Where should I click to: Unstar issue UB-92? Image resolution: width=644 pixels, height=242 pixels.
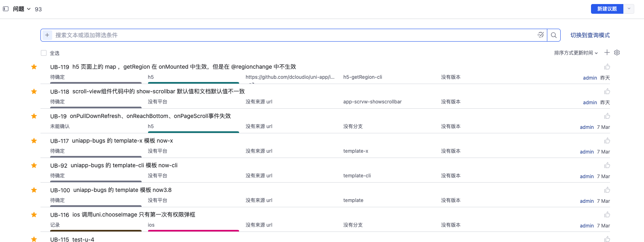[x=34, y=165]
